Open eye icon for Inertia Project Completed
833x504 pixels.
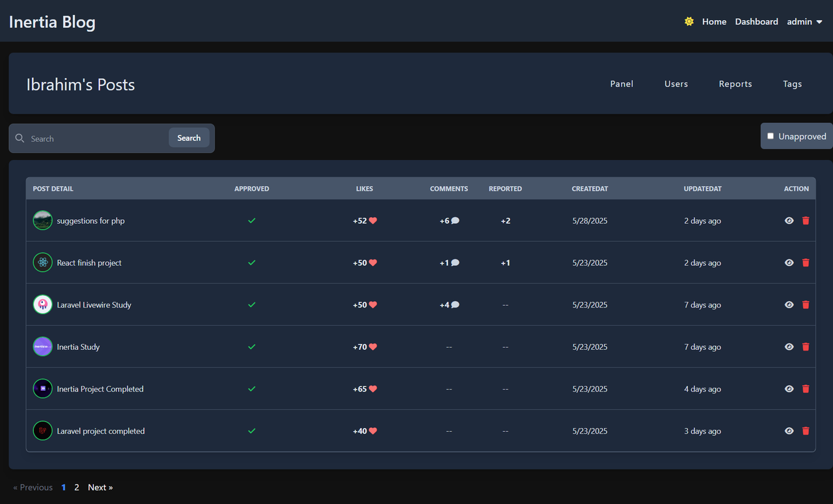[x=789, y=389]
